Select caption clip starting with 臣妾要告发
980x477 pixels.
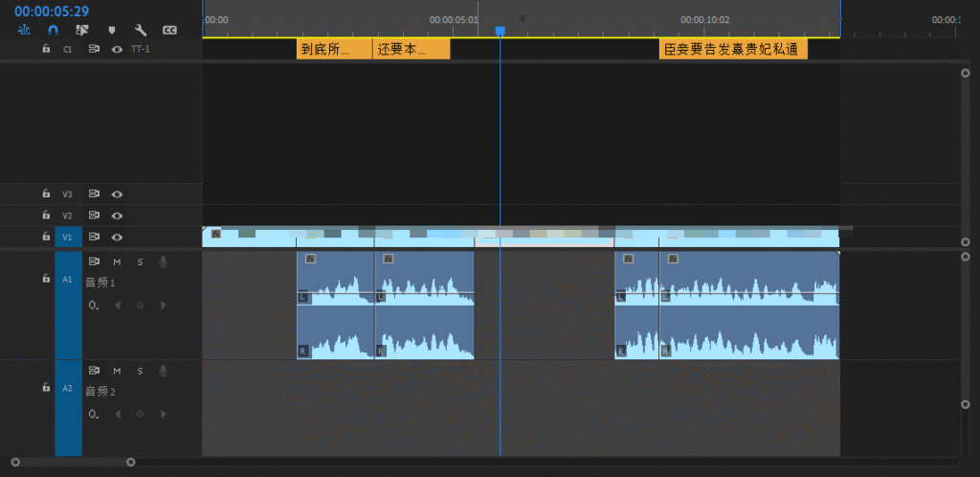pos(732,49)
